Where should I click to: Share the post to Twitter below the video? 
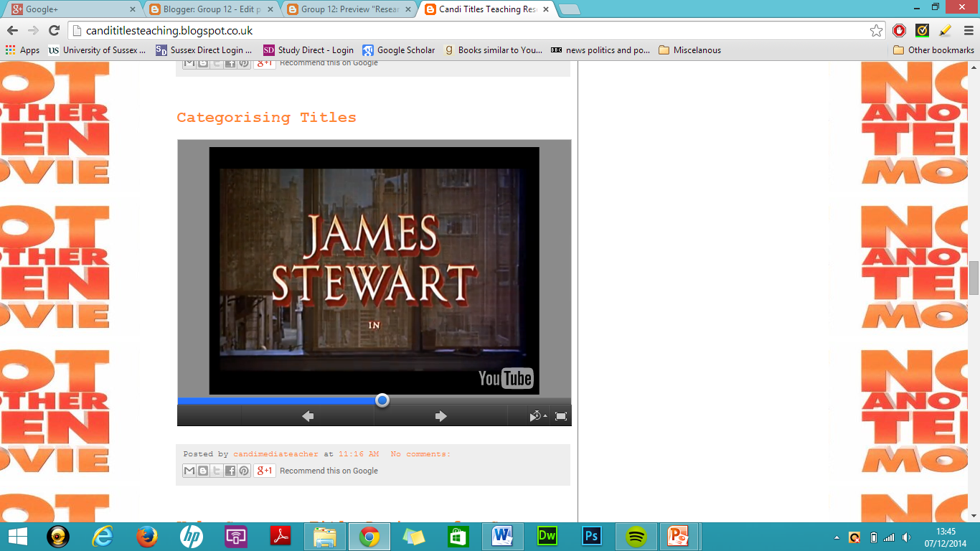click(x=217, y=471)
